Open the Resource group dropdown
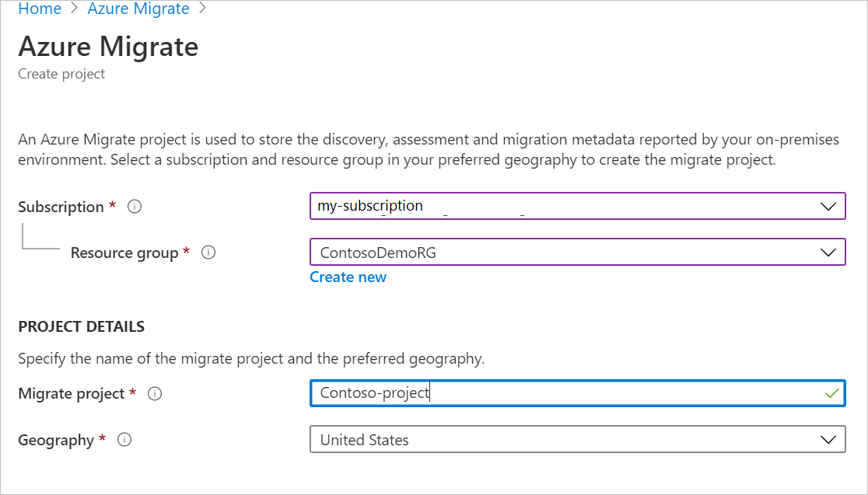 pyautogui.click(x=576, y=252)
